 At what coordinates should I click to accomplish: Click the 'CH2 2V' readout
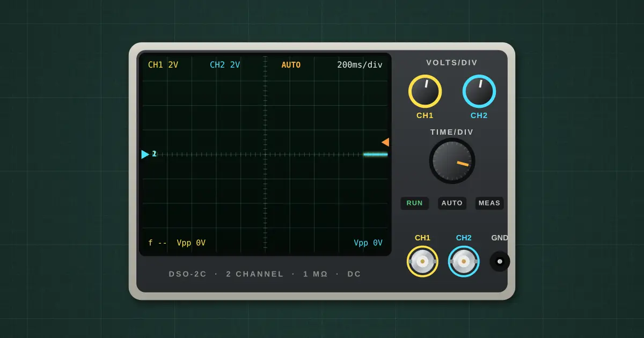click(225, 65)
